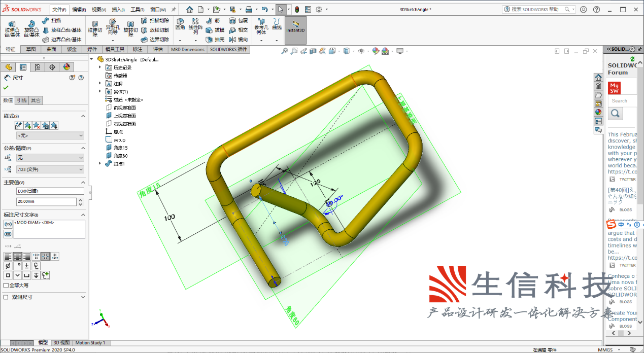Collapse the 主要值 section
644x353 pixels.
pyautogui.click(x=83, y=182)
